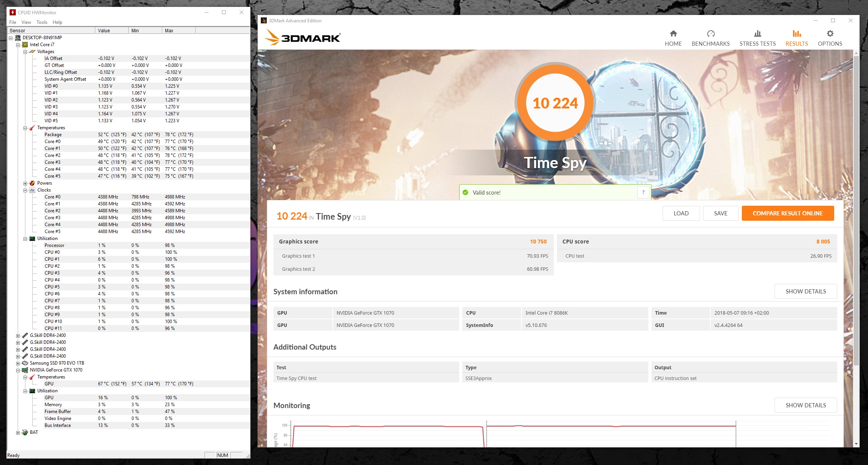Switch to the STRESS TESTS tab
Viewport: 868px width, 465px height.
pos(757,38)
